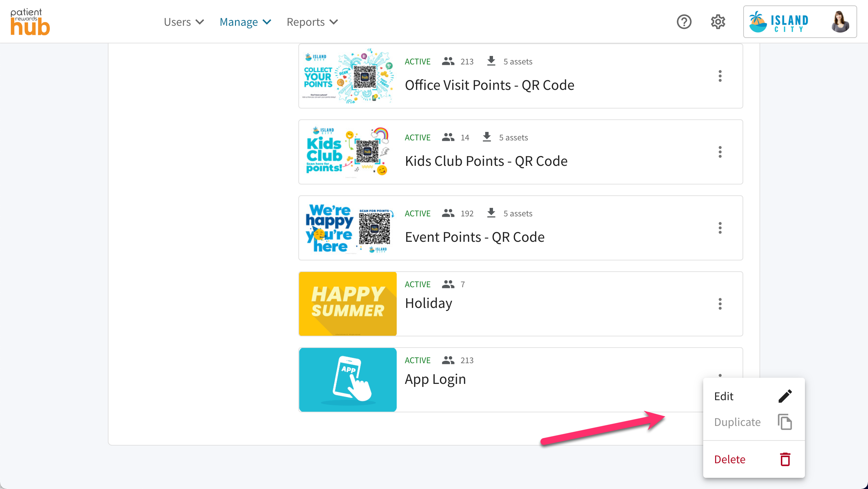Click the ACTIVE status on Holiday
Image resolution: width=868 pixels, height=489 pixels.
(x=417, y=285)
